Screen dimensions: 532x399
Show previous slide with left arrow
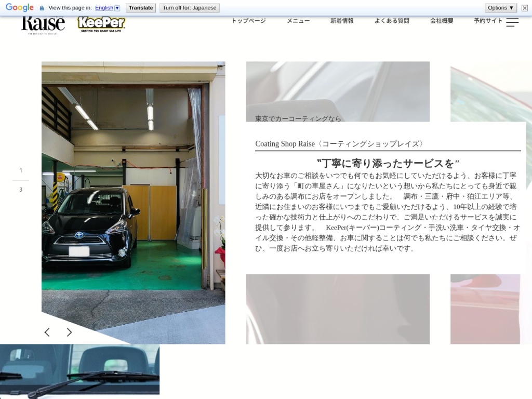(x=47, y=332)
